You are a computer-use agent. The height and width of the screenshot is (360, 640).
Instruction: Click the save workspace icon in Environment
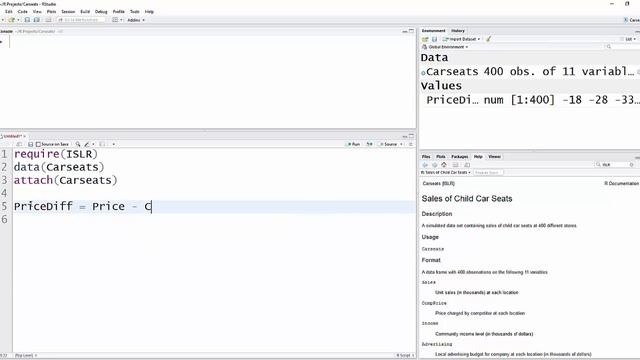434,39
